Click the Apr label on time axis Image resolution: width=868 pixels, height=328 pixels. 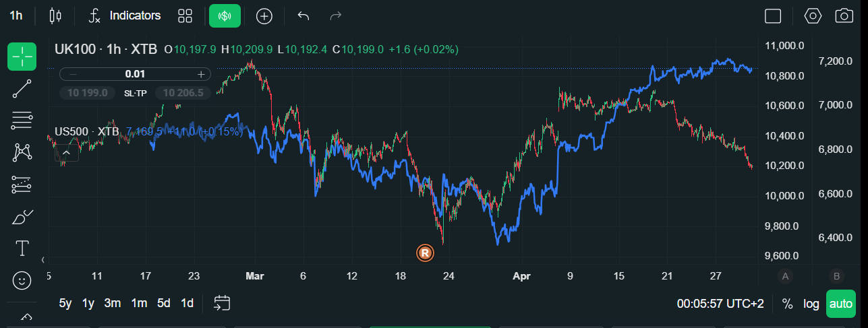(x=522, y=275)
